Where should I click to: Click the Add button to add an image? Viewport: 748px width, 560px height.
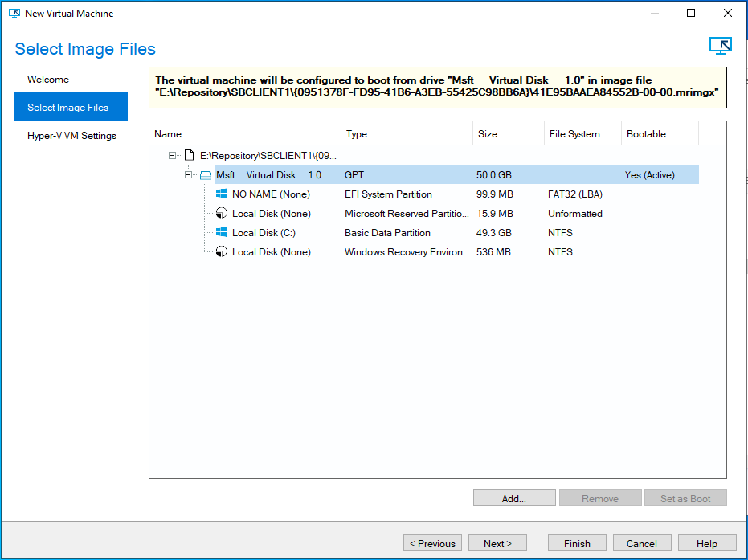(x=513, y=497)
